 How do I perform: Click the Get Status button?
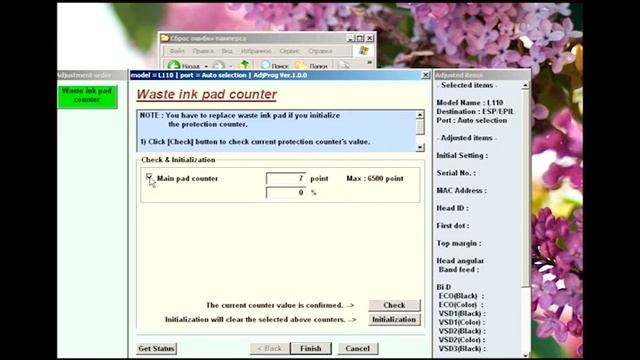[156, 349]
